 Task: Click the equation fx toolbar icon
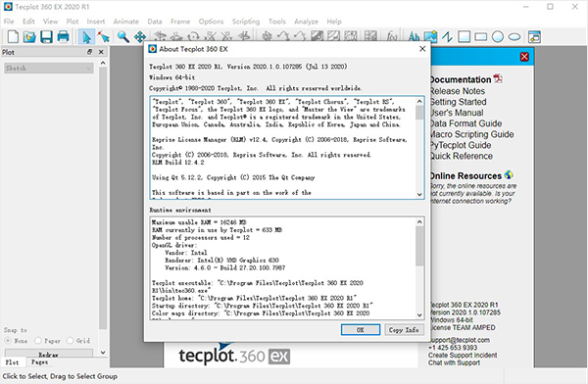(x=392, y=37)
